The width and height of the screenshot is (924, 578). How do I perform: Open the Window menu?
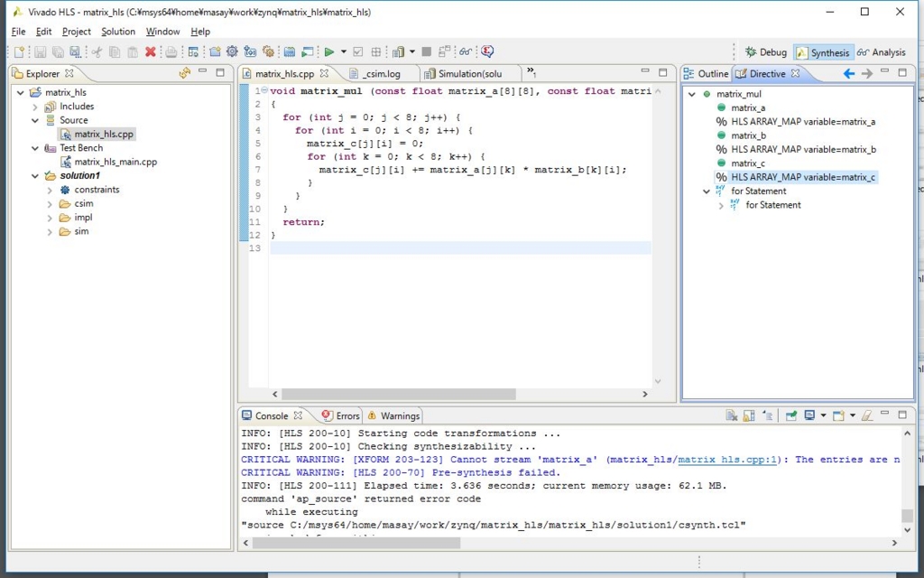coord(162,32)
